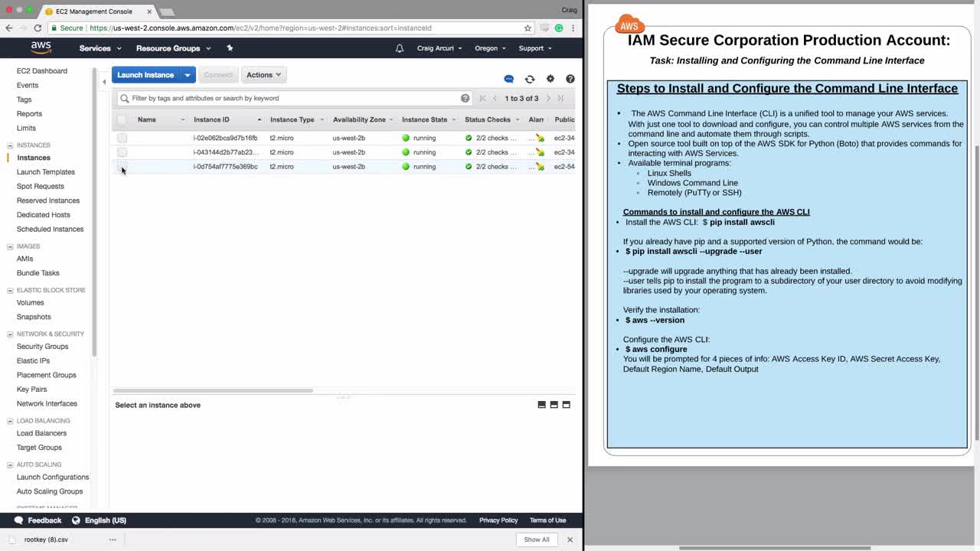Click the Launch Instance button

tap(145, 75)
